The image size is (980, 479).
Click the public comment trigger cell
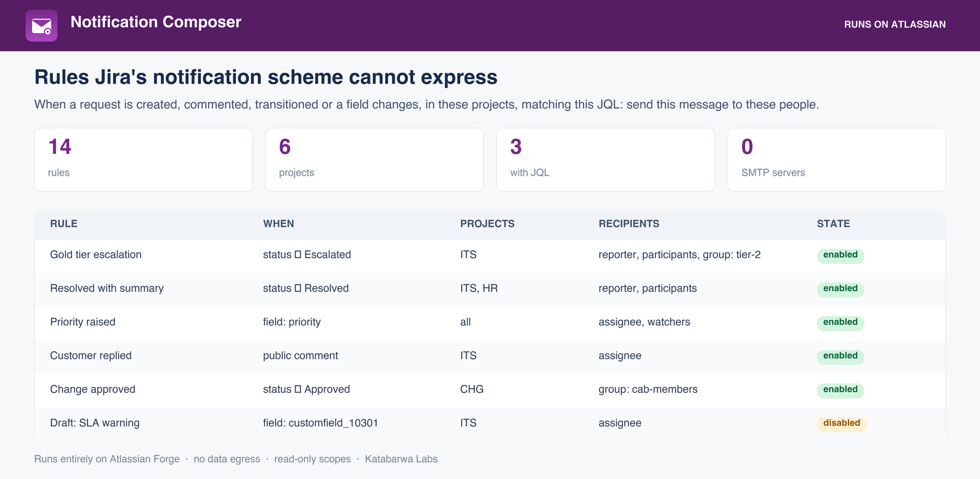300,356
